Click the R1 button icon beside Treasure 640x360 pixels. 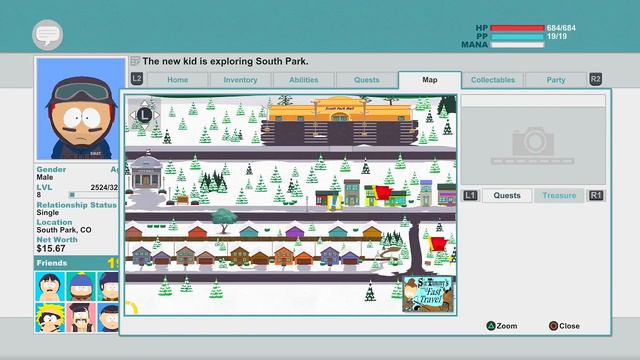point(596,196)
